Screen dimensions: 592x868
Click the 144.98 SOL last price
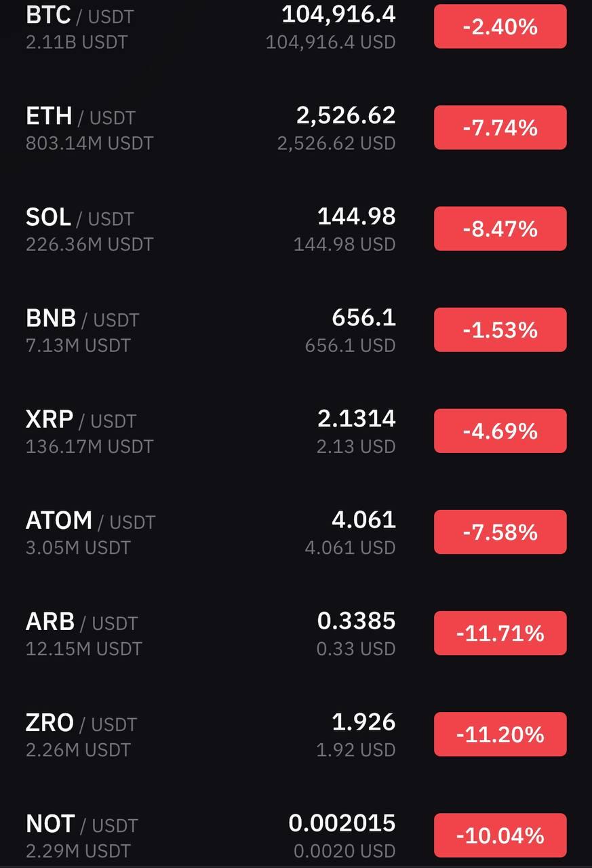coord(357,216)
